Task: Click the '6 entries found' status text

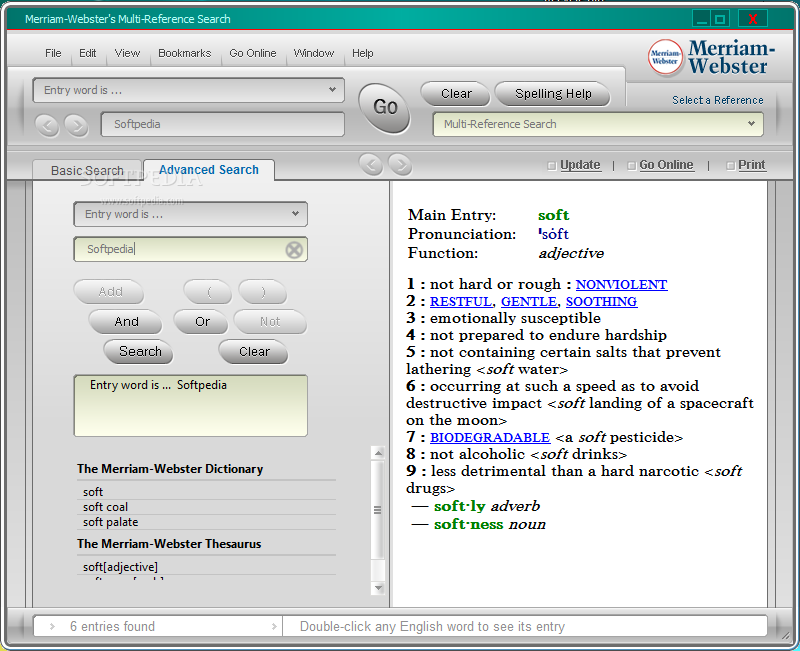Action: pyautogui.click(x=112, y=627)
